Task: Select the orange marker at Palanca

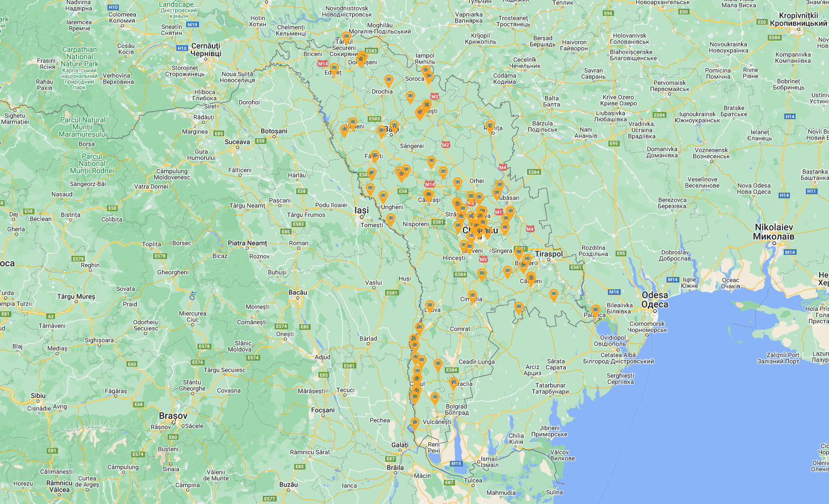Action: point(595,310)
